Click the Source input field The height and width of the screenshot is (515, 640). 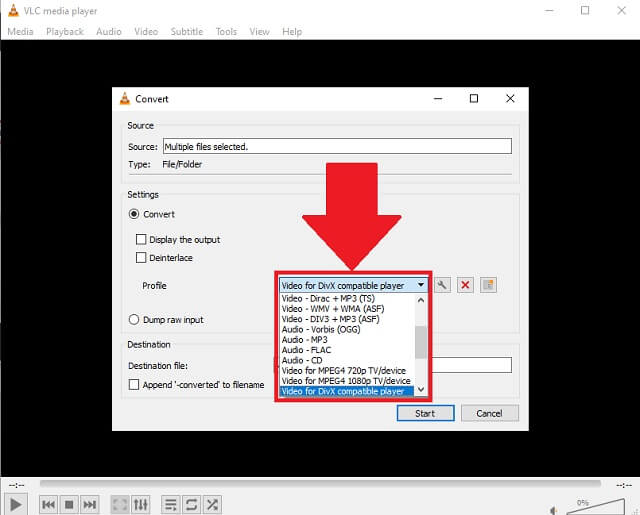[x=337, y=146]
